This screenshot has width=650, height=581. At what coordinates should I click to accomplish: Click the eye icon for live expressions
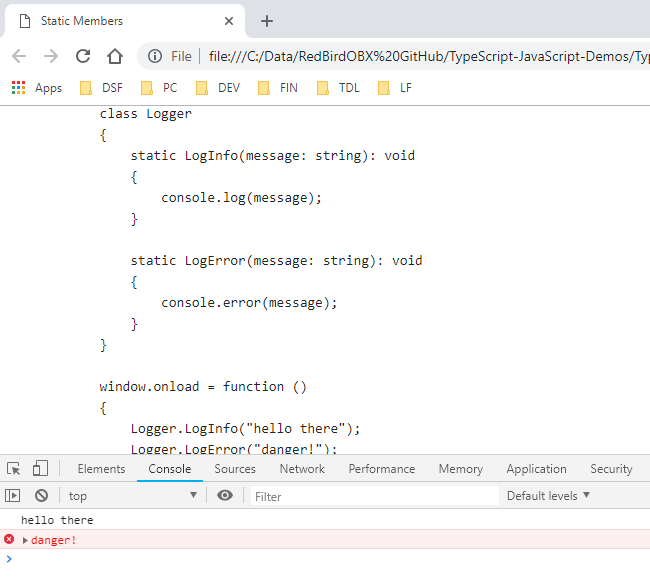(x=225, y=495)
